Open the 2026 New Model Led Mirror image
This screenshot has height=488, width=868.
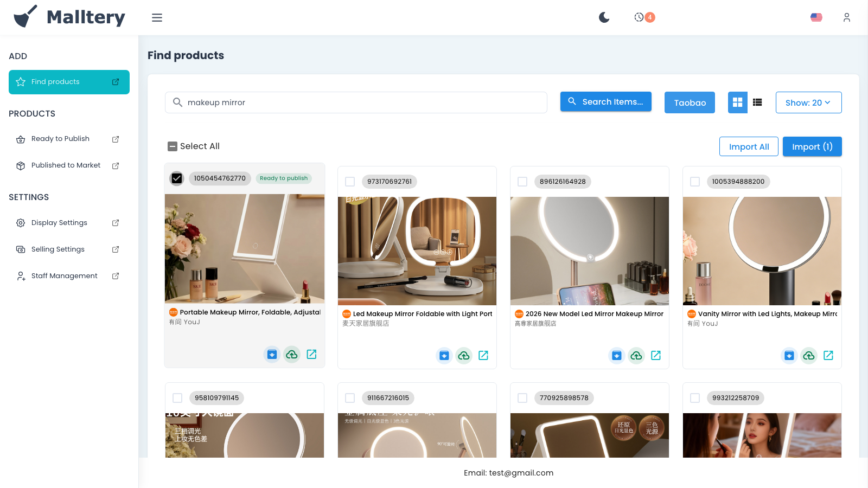pyautogui.click(x=590, y=251)
